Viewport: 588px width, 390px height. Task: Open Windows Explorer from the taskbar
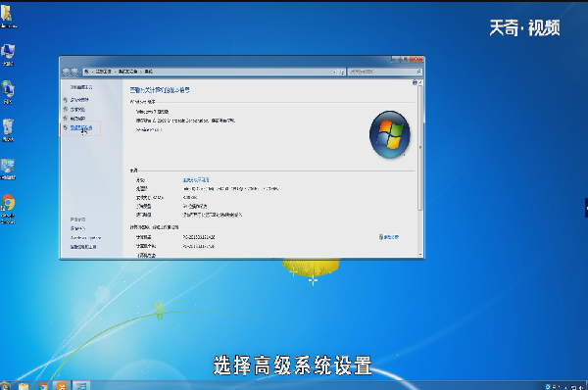pyautogui.click(x=24, y=386)
